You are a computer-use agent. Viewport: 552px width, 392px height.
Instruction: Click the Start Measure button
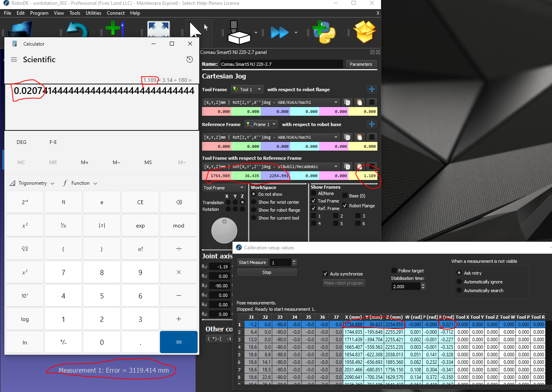pyautogui.click(x=252, y=262)
